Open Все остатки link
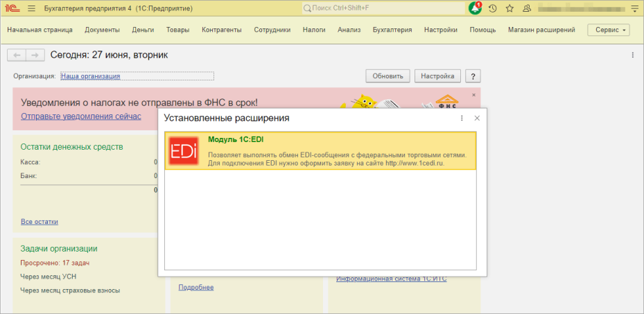Viewport: 644px width, 314px height. click(40, 222)
